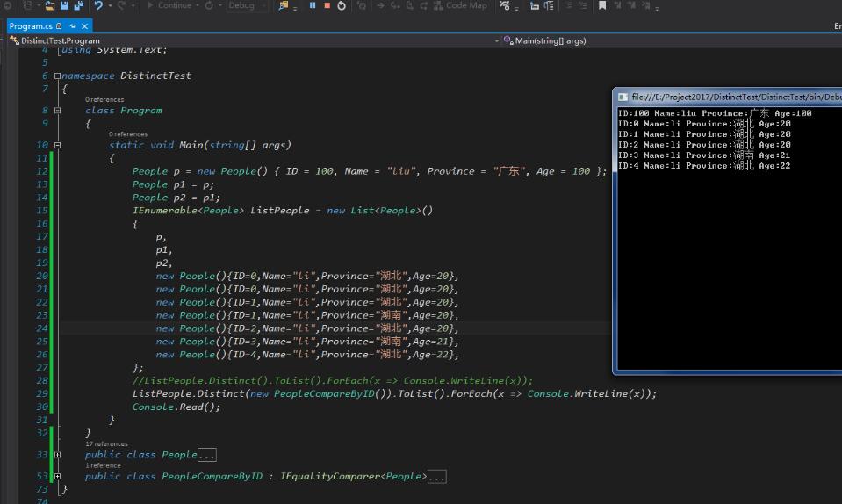Expand the collapsed People class
This screenshot has width=842, height=504.
[57, 455]
